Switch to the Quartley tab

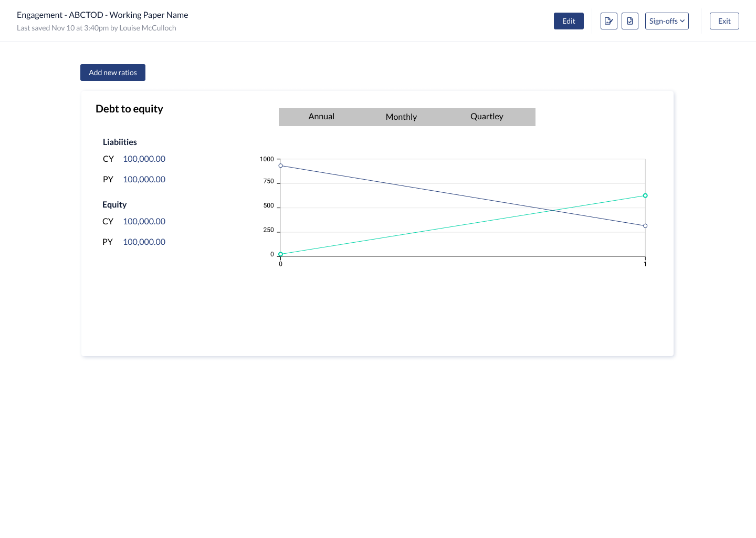[x=487, y=117]
